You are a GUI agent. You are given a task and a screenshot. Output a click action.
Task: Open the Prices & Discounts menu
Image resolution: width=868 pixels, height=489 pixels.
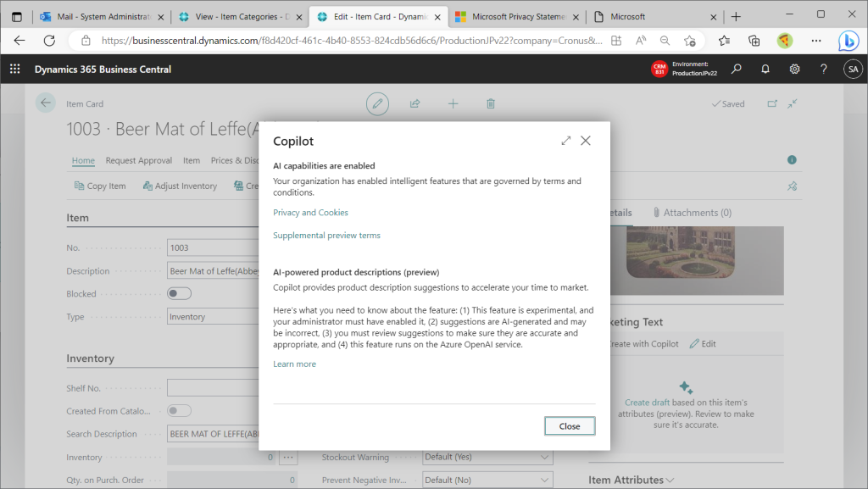tap(235, 160)
